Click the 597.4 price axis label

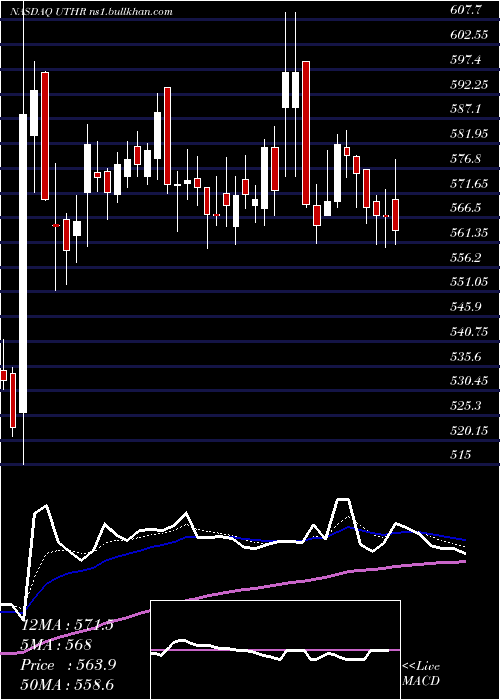466,60
